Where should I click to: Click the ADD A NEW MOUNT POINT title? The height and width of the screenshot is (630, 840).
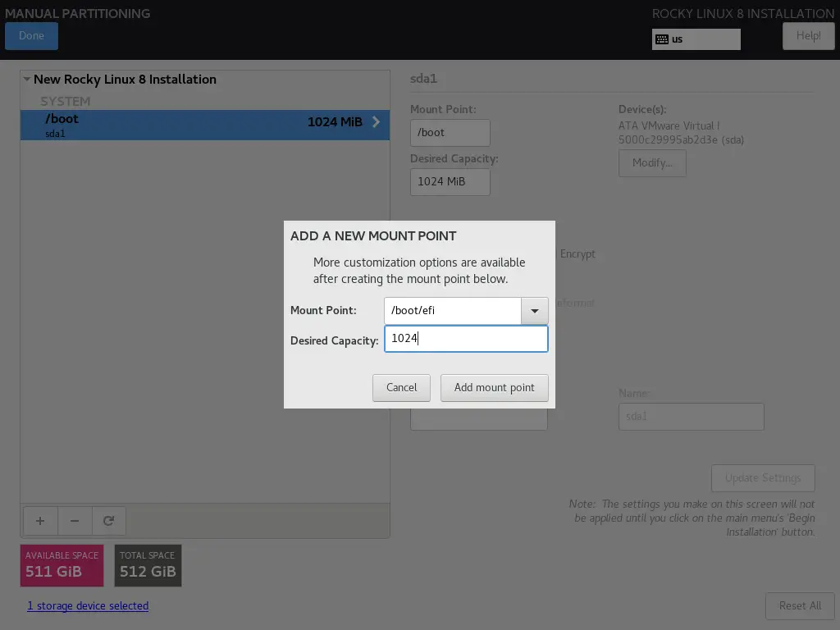click(373, 236)
